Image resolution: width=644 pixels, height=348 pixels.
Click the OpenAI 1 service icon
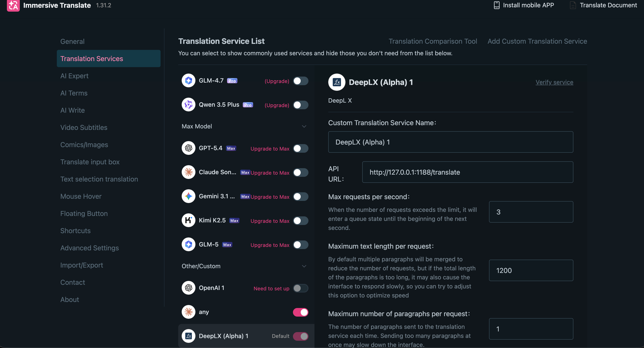click(189, 288)
